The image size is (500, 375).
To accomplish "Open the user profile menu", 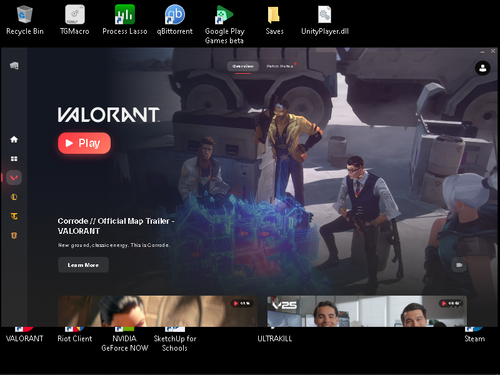I will pos(482,68).
